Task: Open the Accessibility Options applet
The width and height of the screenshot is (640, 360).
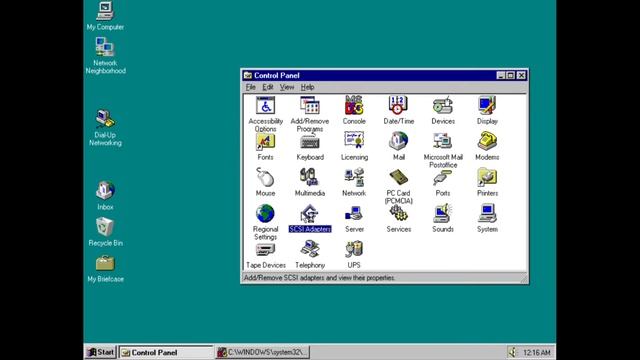Action: [x=265, y=105]
